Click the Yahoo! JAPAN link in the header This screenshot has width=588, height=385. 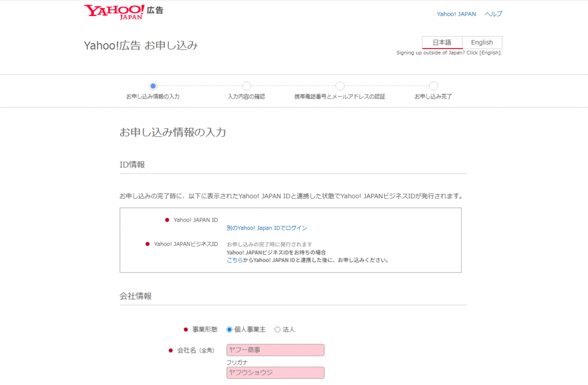tap(457, 13)
